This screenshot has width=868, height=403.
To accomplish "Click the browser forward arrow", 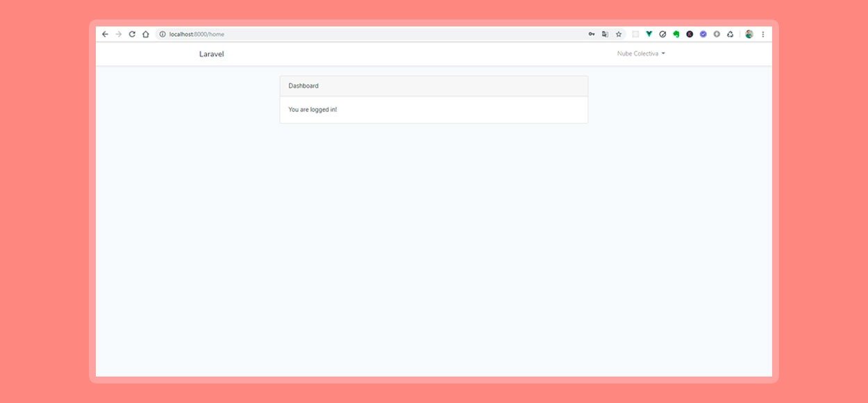I will (x=119, y=34).
